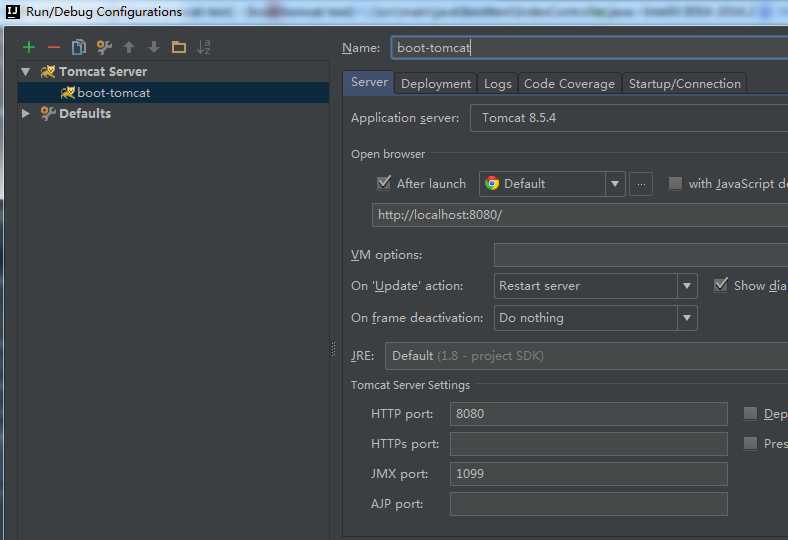Open the Application server Tomcat 8.5.4 dropdown
Image resolution: width=788 pixels, height=540 pixels.
(629, 118)
